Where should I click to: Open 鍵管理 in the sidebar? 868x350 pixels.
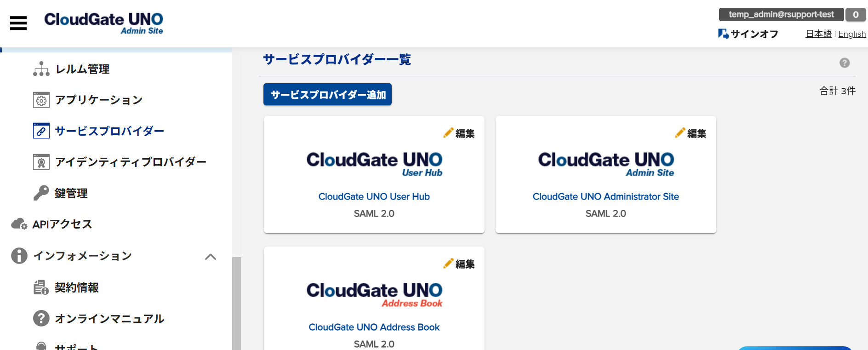point(71,193)
